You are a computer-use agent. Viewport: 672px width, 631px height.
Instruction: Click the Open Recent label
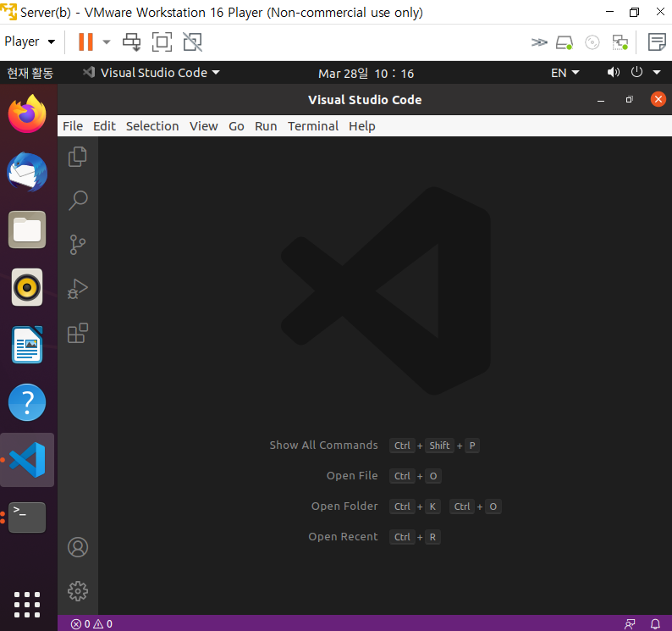point(344,537)
